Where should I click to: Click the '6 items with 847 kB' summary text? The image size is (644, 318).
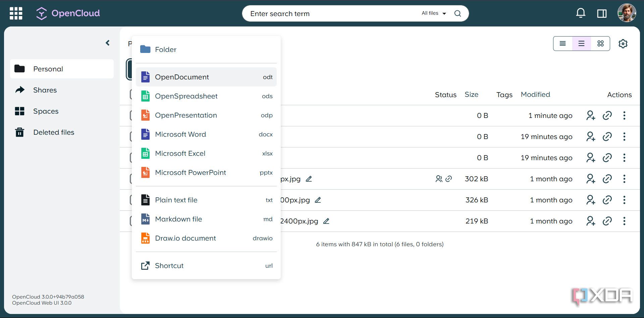(380, 244)
